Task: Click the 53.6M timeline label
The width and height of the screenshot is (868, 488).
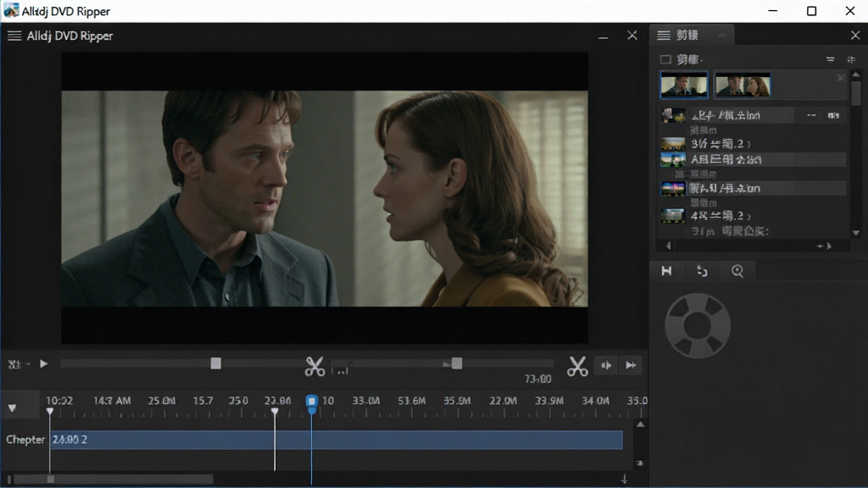Action: coord(412,401)
